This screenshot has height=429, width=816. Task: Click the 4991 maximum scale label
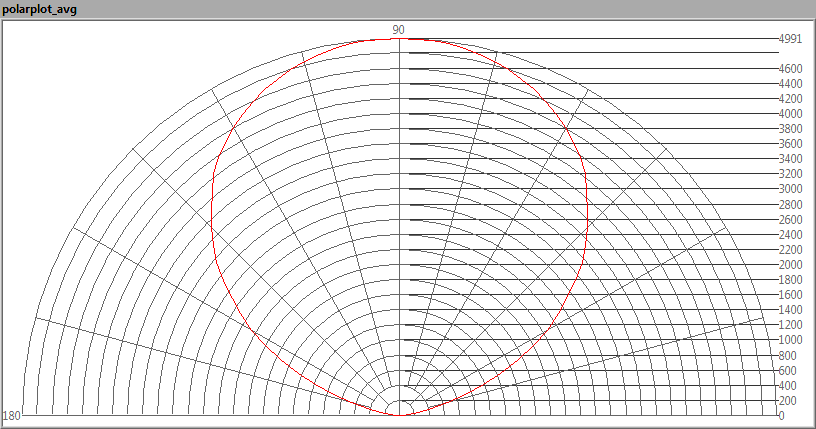(790, 39)
